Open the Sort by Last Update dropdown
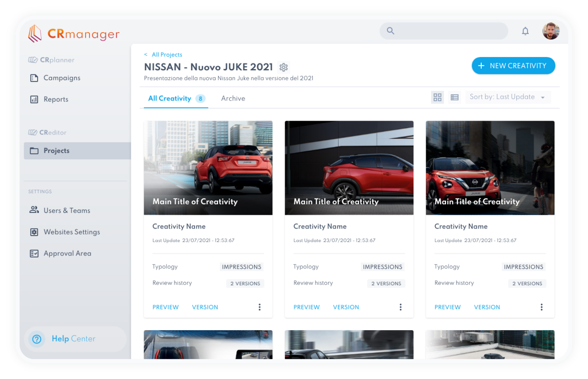This screenshot has height=379, width=588. click(x=507, y=97)
